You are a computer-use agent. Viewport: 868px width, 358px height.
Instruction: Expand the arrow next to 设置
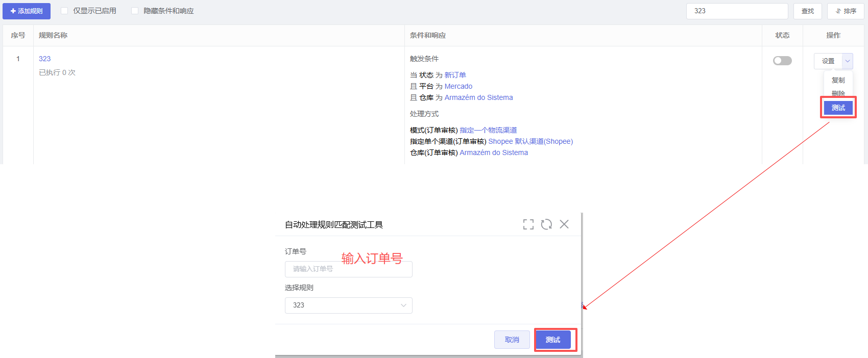pyautogui.click(x=848, y=61)
